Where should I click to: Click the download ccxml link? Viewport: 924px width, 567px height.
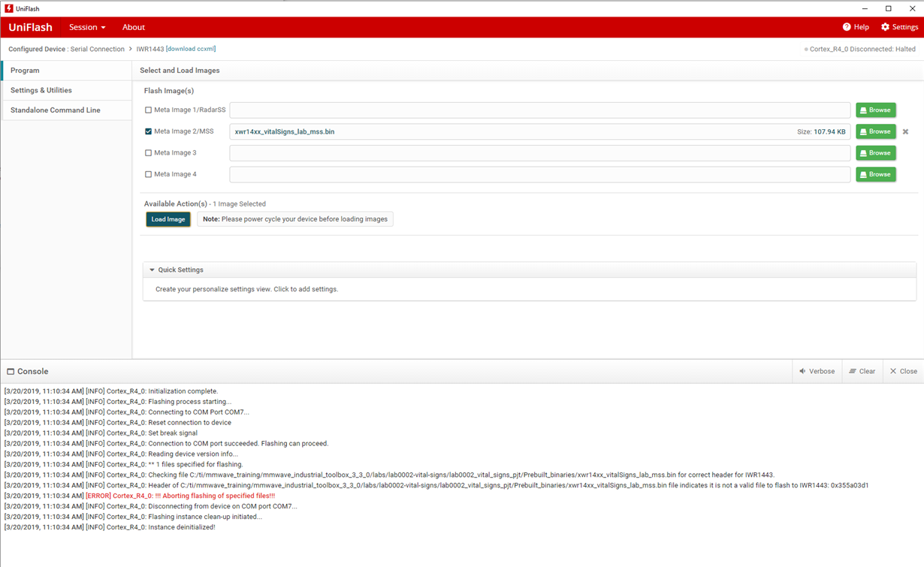coord(191,49)
